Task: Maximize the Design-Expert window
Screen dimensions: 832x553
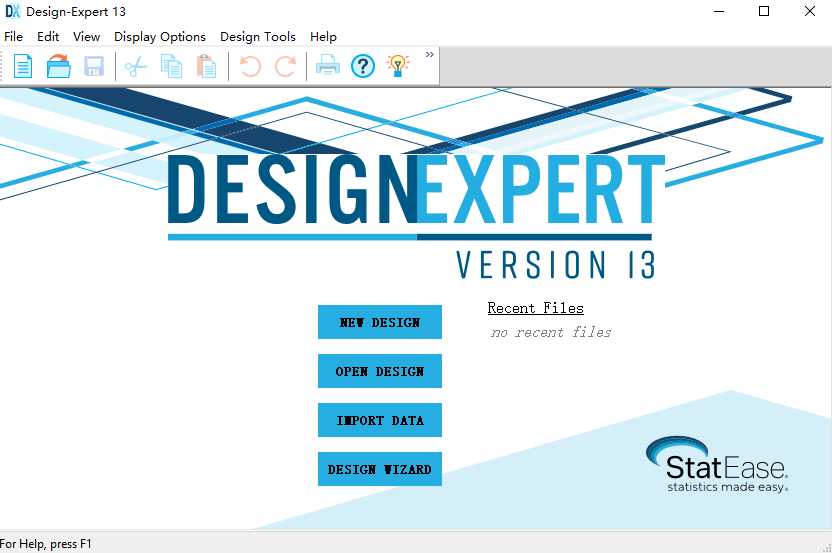Action: point(764,11)
